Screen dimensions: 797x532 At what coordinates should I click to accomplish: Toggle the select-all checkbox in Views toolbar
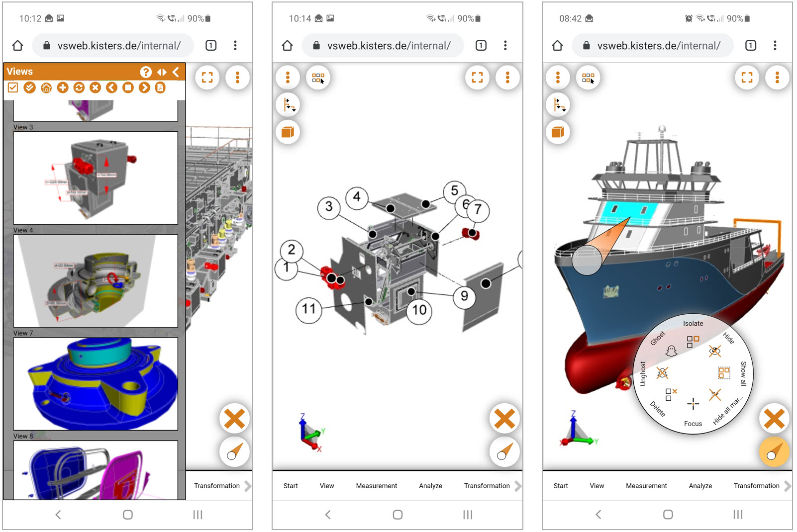(x=13, y=88)
